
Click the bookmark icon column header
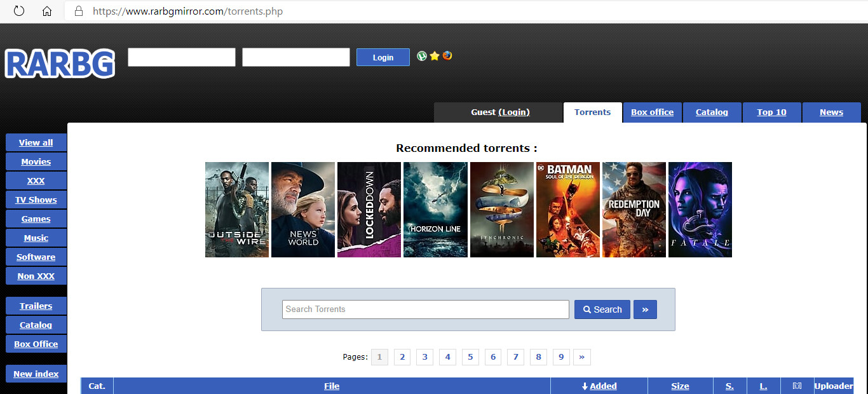(x=797, y=386)
